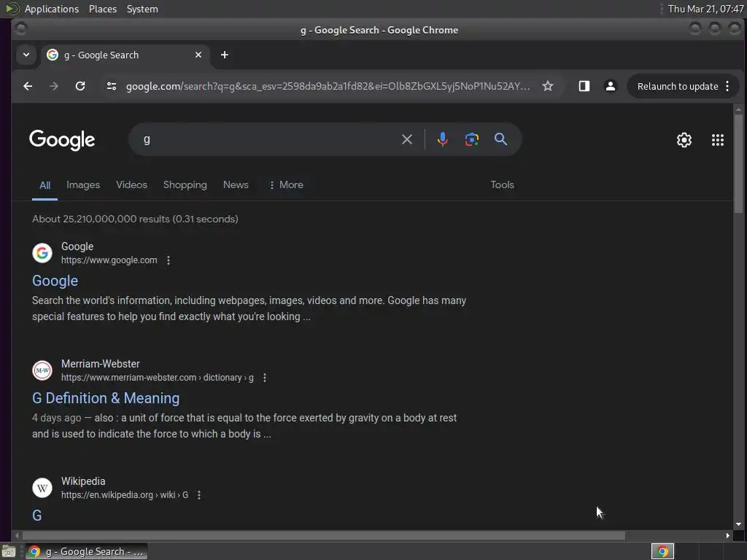This screenshot has height=560, width=747.
Task: Click the magnifier search button
Action: (x=500, y=139)
